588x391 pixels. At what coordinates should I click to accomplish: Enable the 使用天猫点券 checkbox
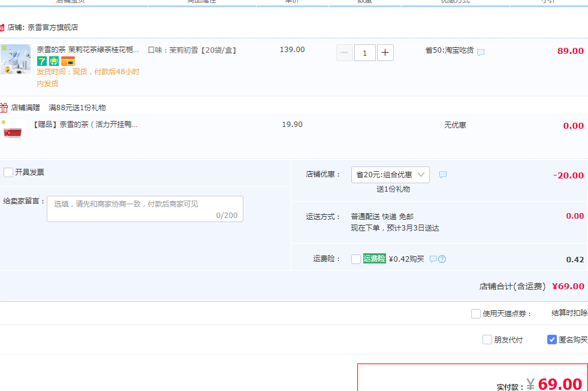pyautogui.click(x=476, y=314)
